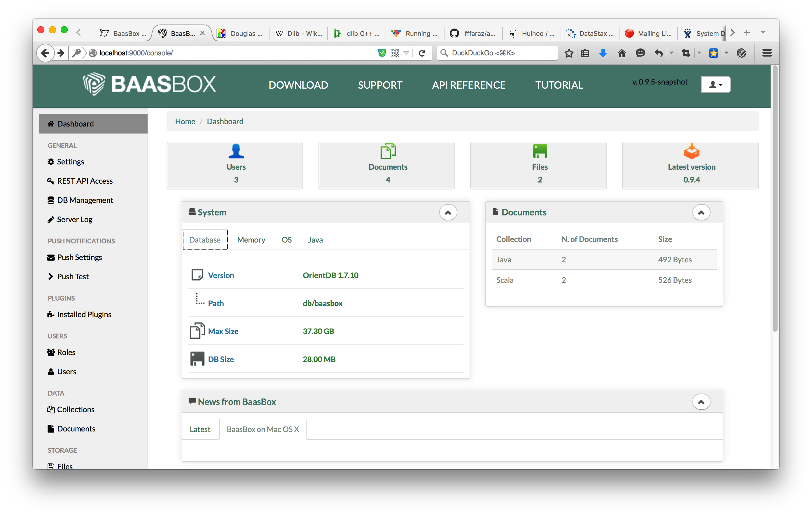812x516 pixels.
Task: Click the green Files tile icon
Action: point(540,151)
